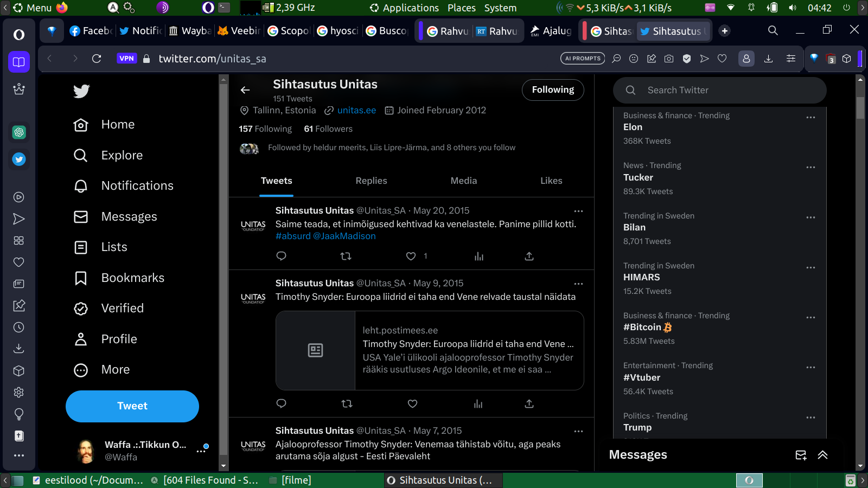View the 61 Followers list
868x488 pixels.
(328, 129)
